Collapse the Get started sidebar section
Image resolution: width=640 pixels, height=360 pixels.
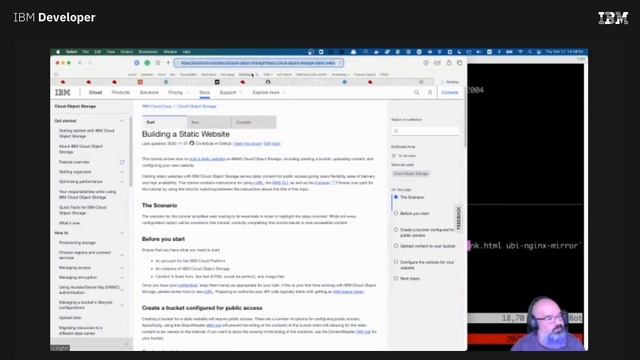[x=122, y=121]
